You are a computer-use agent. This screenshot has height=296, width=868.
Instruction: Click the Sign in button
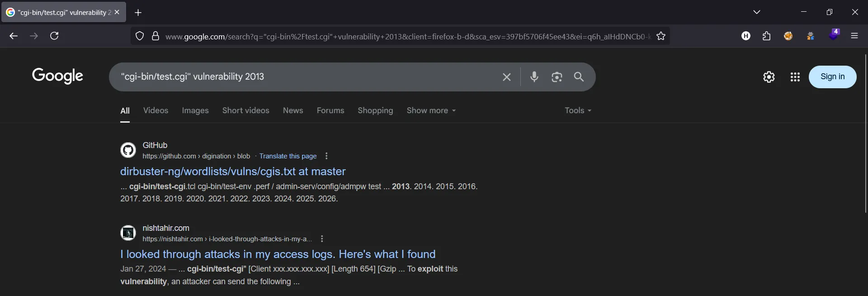[832, 77]
